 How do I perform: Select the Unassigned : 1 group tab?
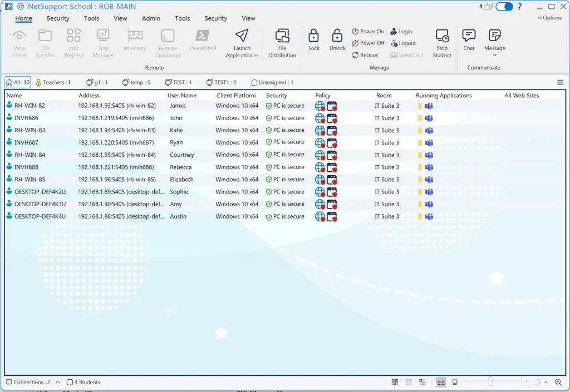coord(272,82)
